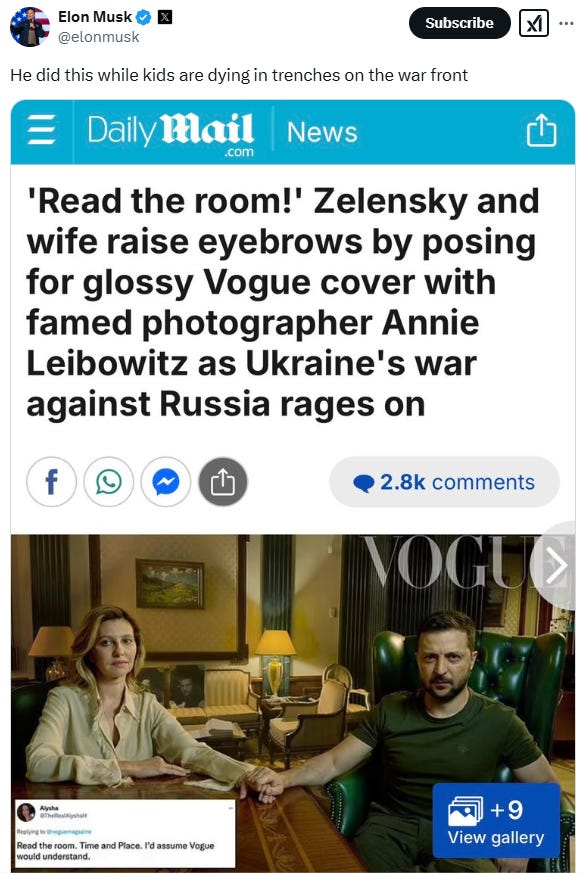Subscribe to Elon Musk
The width and height of the screenshot is (581, 873).
[x=459, y=23]
